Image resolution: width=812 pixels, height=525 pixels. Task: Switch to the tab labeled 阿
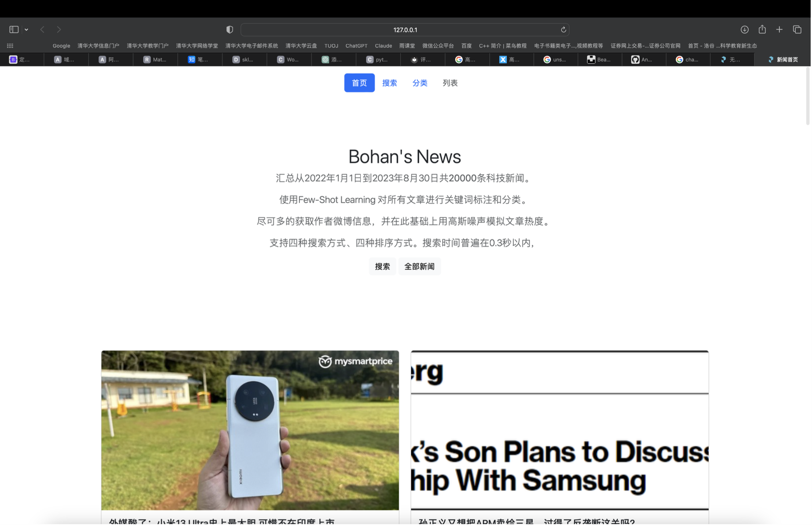111,59
